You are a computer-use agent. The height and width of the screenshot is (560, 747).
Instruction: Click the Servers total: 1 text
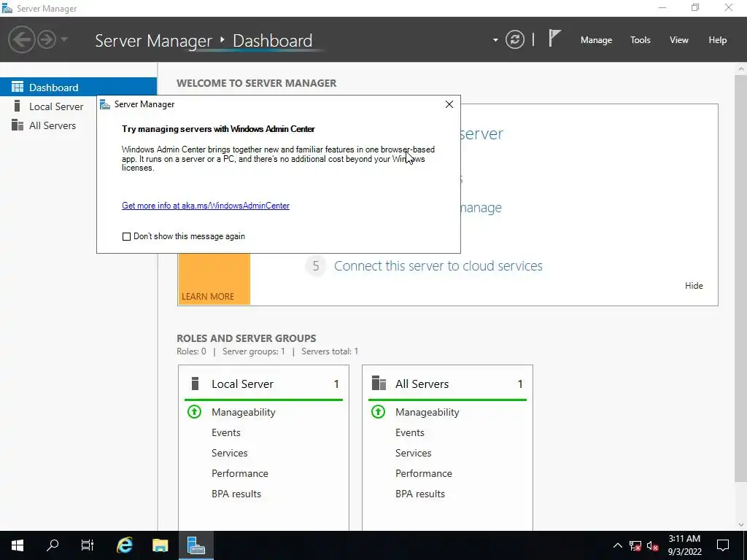coord(330,351)
